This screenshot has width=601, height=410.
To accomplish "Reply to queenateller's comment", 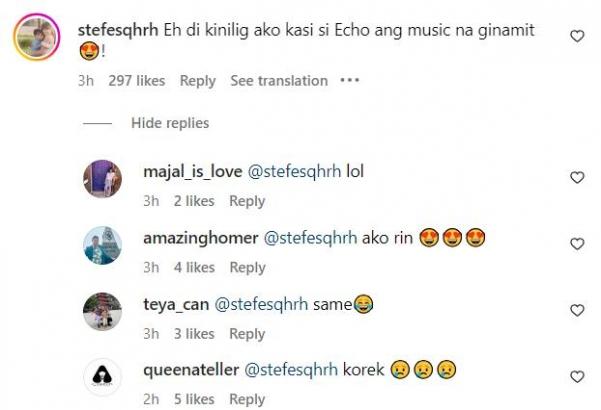I will (247, 400).
